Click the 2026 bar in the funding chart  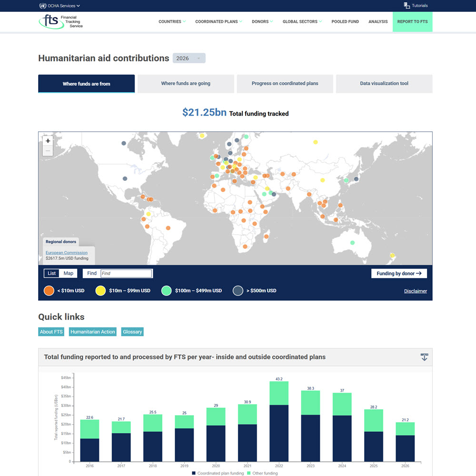point(405,442)
